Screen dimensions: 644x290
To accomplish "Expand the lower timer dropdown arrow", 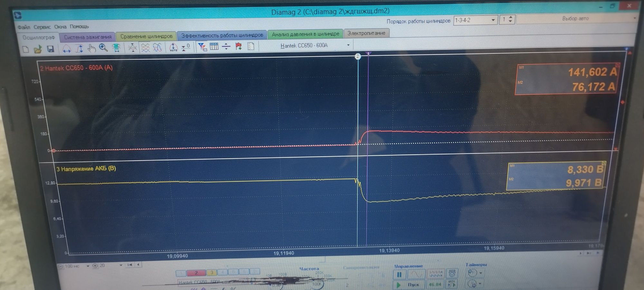I will point(480,284).
